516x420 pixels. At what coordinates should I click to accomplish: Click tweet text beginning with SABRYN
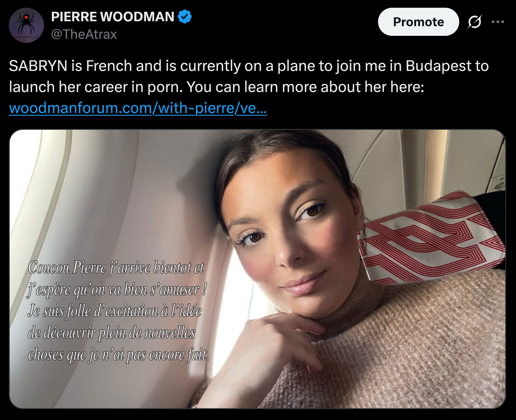pos(249,76)
